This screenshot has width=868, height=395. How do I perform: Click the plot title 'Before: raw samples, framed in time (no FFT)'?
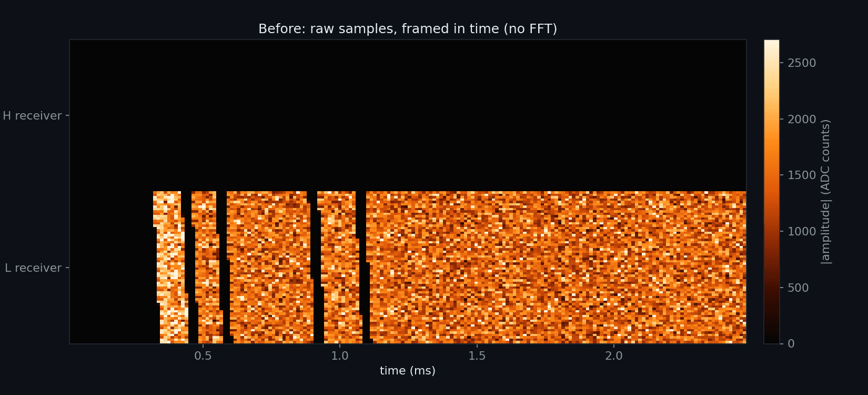coord(408,28)
